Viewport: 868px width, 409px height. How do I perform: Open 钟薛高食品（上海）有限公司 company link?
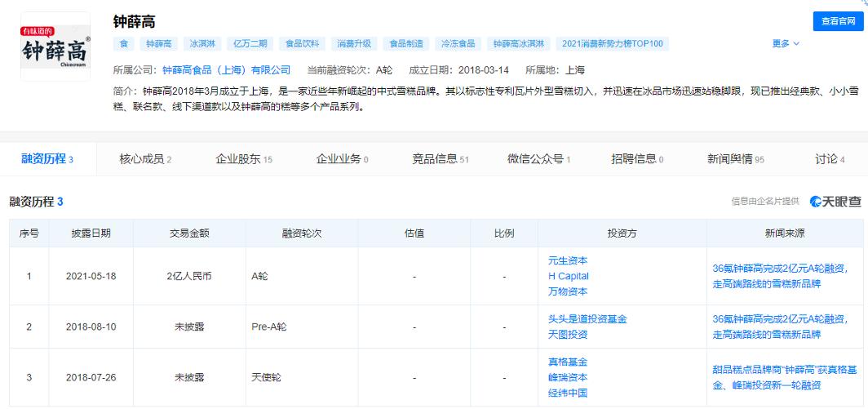pyautogui.click(x=227, y=70)
